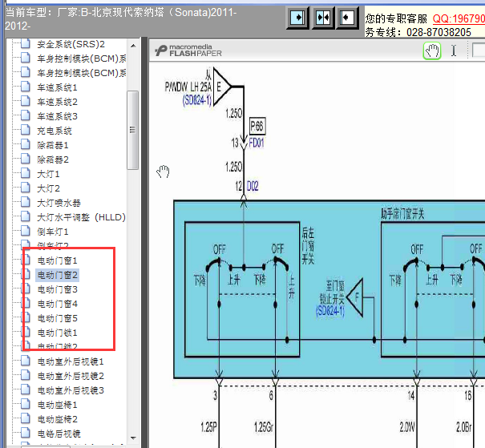Screen dimensions: 485x448
Task: Open 电动室外后视镜1 diagram
Action: pos(71,361)
